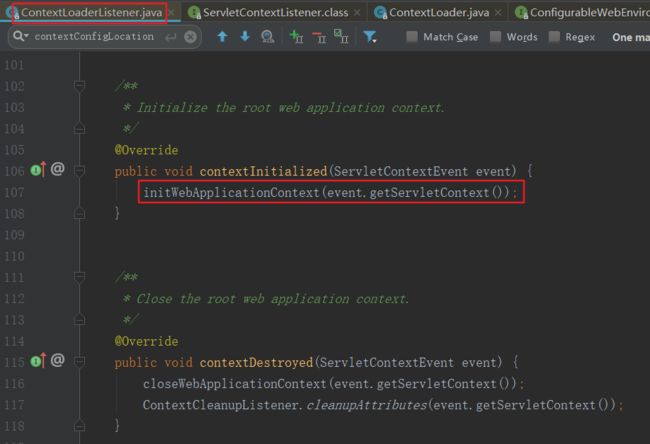The image size is (650, 444).
Task: Collapse contextDestroyed method at line 115
Action: click(79, 359)
